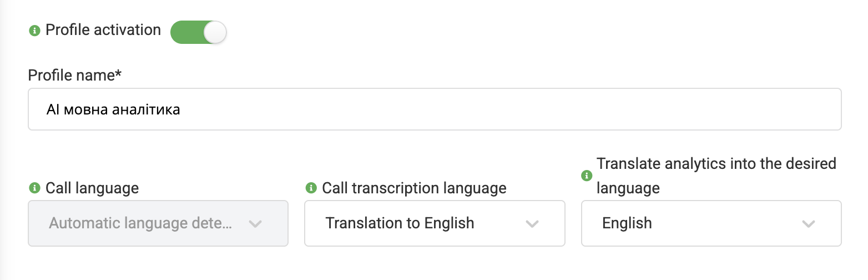
Task: Click the Call transcription language label
Action: [x=414, y=188]
